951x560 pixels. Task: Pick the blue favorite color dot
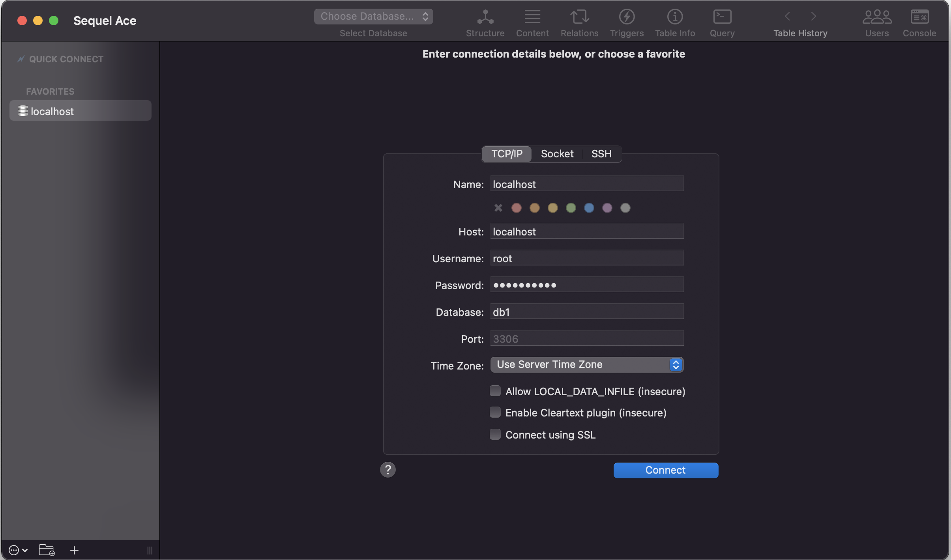(589, 208)
